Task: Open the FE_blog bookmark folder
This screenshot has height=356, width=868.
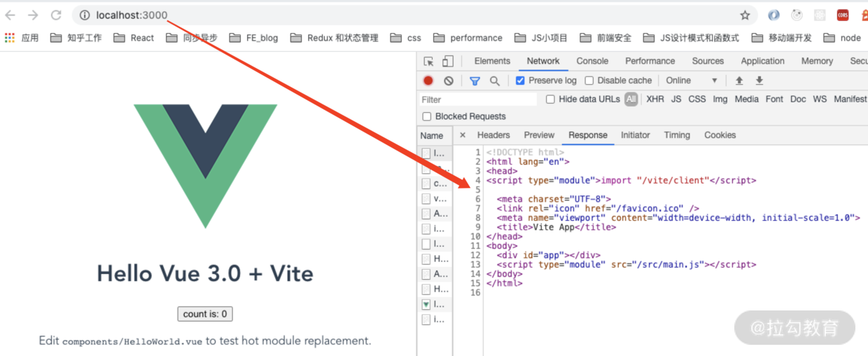Action: coord(253,38)
